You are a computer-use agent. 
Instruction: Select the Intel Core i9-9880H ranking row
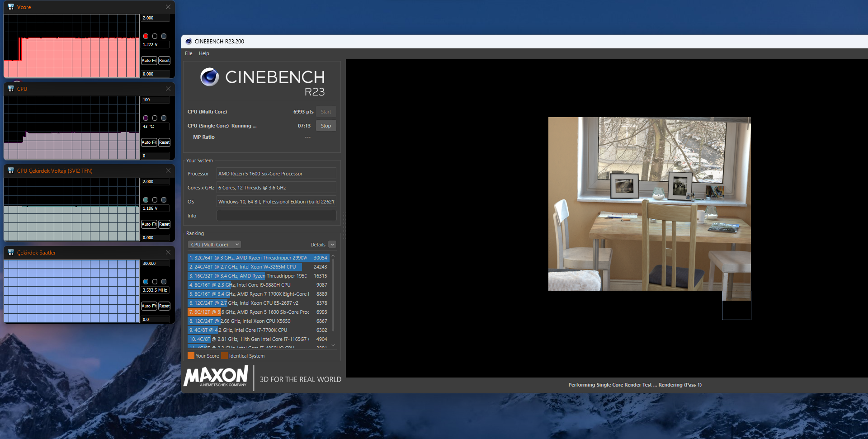click(x=258, y=285)
